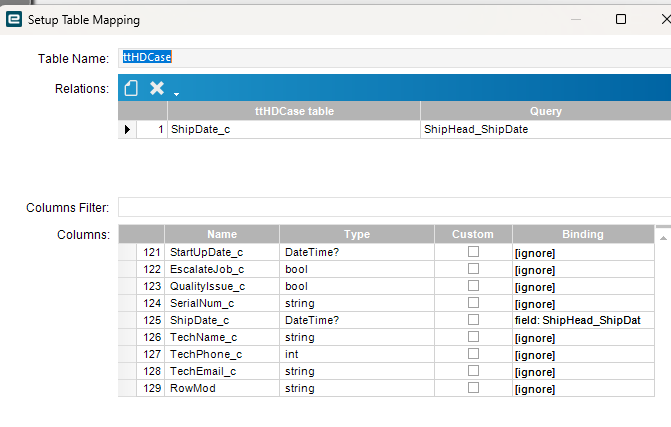Toggle Custom checkbox for TechEmail_c

pos(473,371)
